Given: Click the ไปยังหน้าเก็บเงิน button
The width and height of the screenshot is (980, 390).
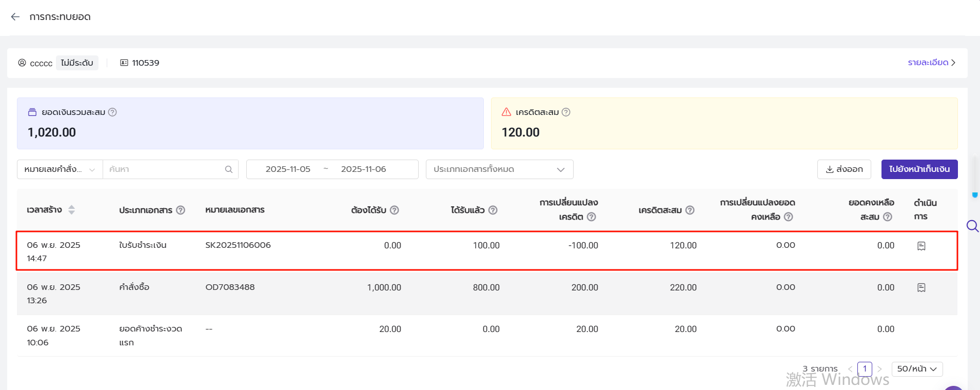Looking at the screenshot, I should [919, 169].
